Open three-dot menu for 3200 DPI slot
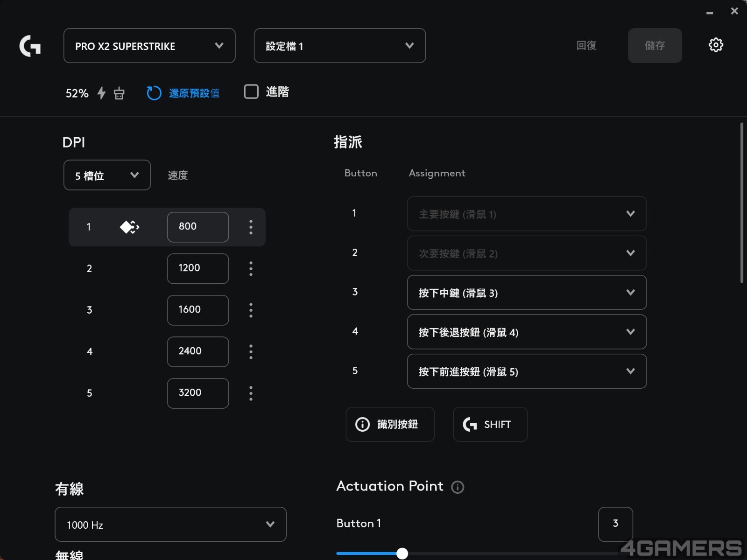 (x=251, y=393)
